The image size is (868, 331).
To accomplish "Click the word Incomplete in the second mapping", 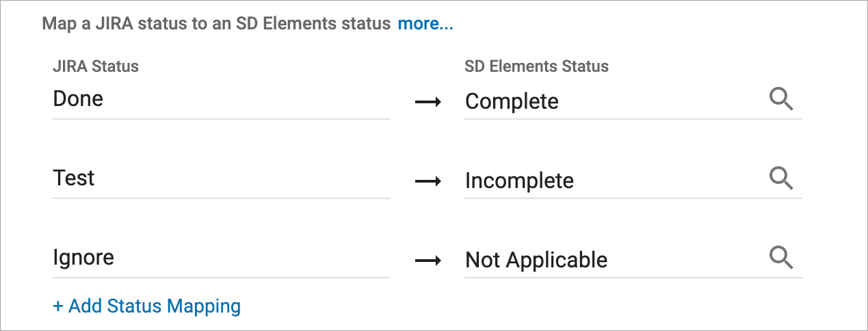I will (519, 181).
